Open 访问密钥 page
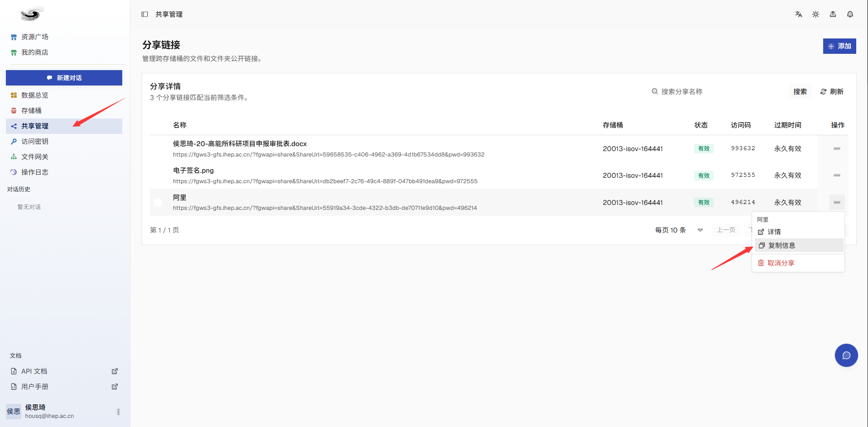The width and height of the screenshot is (868, 427). (x=64, y=142)
